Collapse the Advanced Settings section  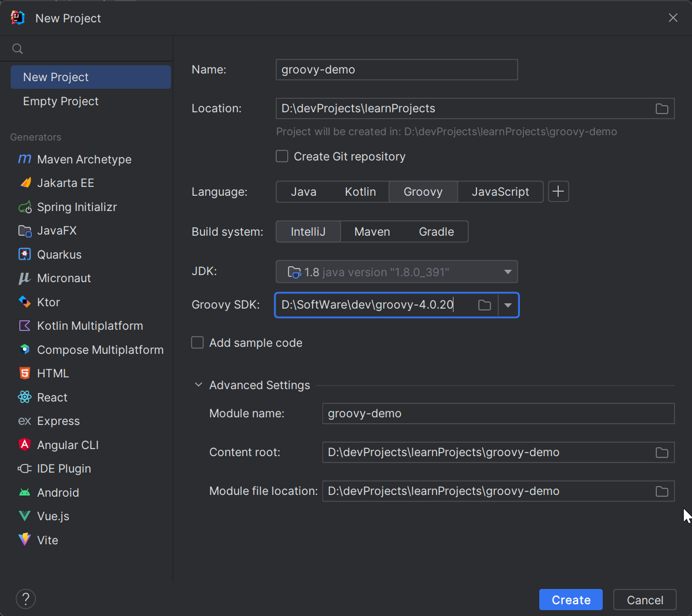click(x=199, y=384)
